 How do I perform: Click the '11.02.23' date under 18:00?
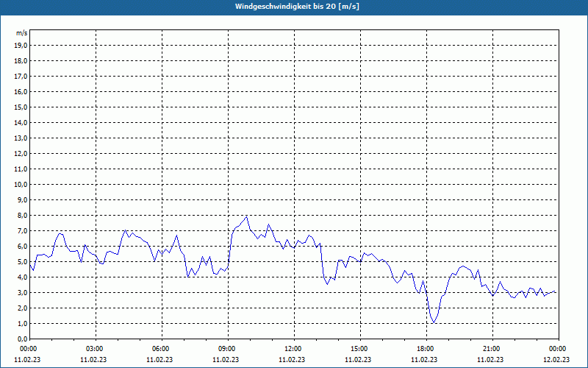tap(424, 360)
